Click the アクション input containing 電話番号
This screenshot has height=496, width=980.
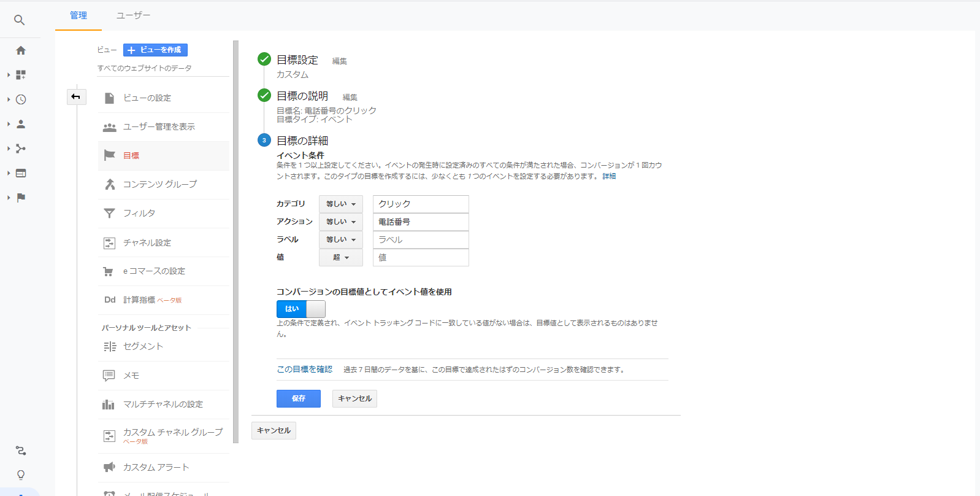click(421, 222)
